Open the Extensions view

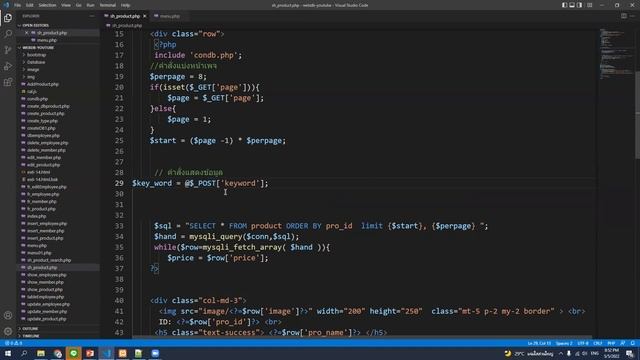(8, 82)
